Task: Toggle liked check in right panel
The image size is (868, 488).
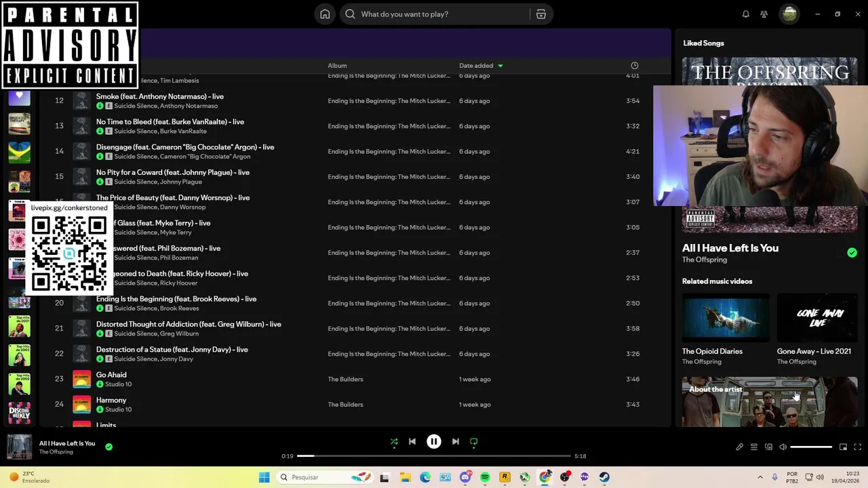Action: [852, 253]
